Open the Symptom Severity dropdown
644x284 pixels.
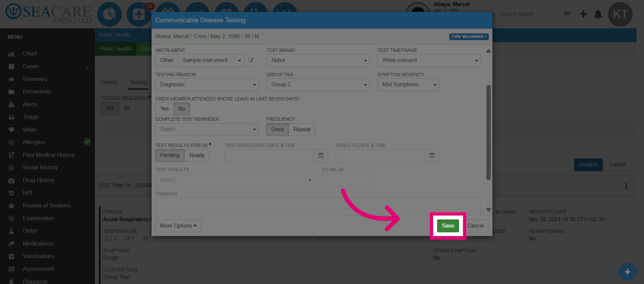click(x=408, y=85)
